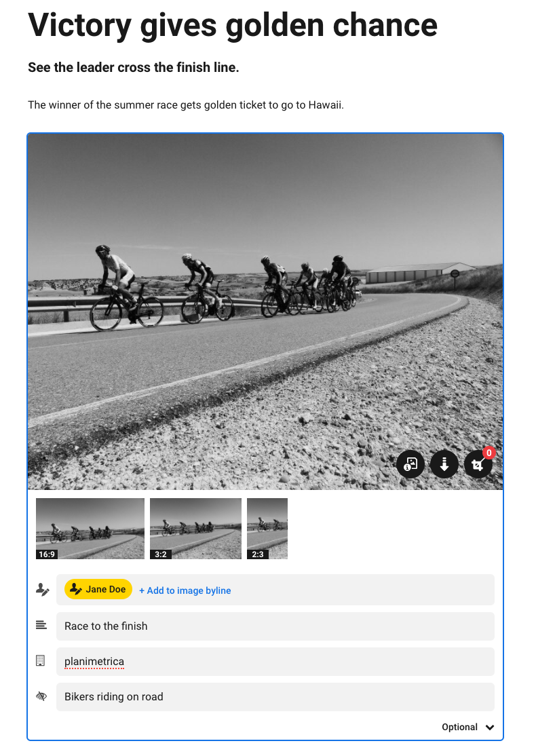Click the Optional label
The image size is (536, 756).
pyautogui.click(x=459, y=727)
